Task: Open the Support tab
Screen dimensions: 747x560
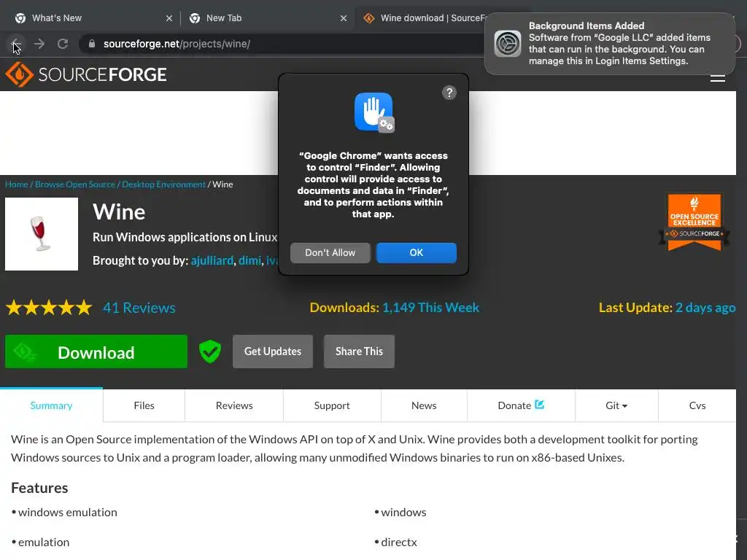Action: pyautogui.click(x=332, y=405)
